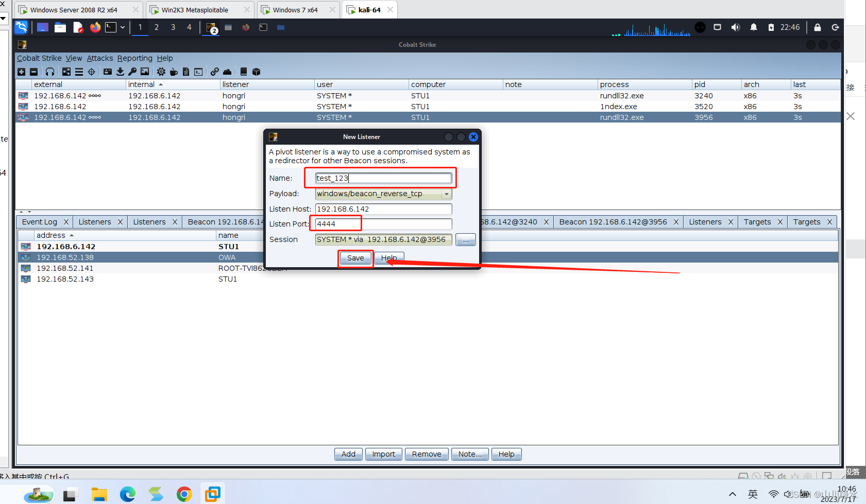
Task: Launch terminal emulator from Kali panel
Action: pos(111,27)
